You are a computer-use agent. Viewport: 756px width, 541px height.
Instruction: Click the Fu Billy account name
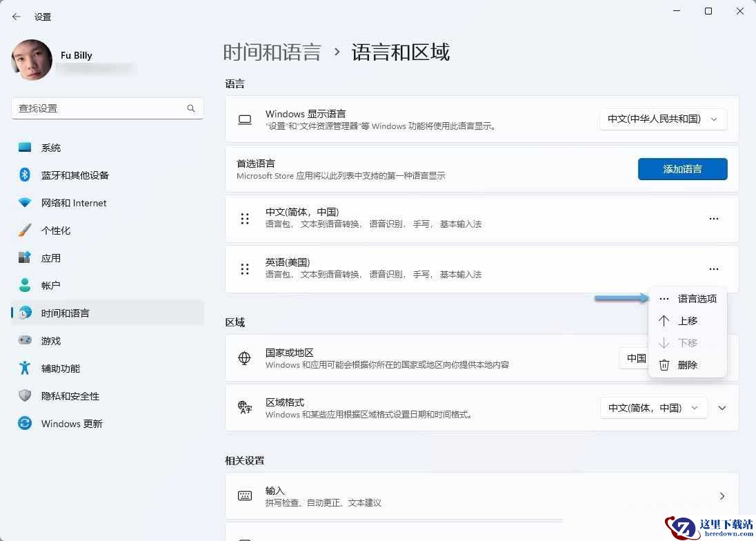pos(76,55)
